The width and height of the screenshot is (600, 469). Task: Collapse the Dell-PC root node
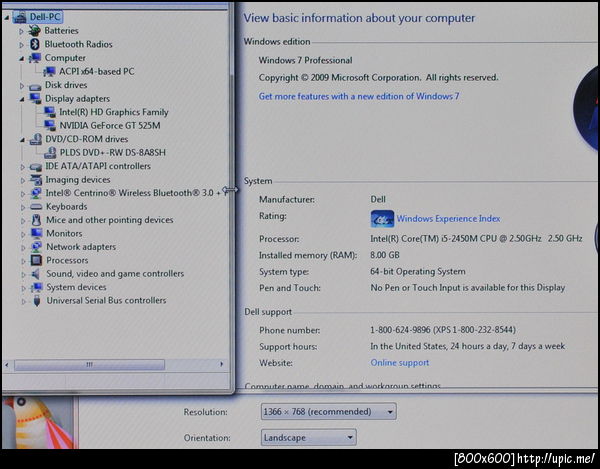(7, 17)
